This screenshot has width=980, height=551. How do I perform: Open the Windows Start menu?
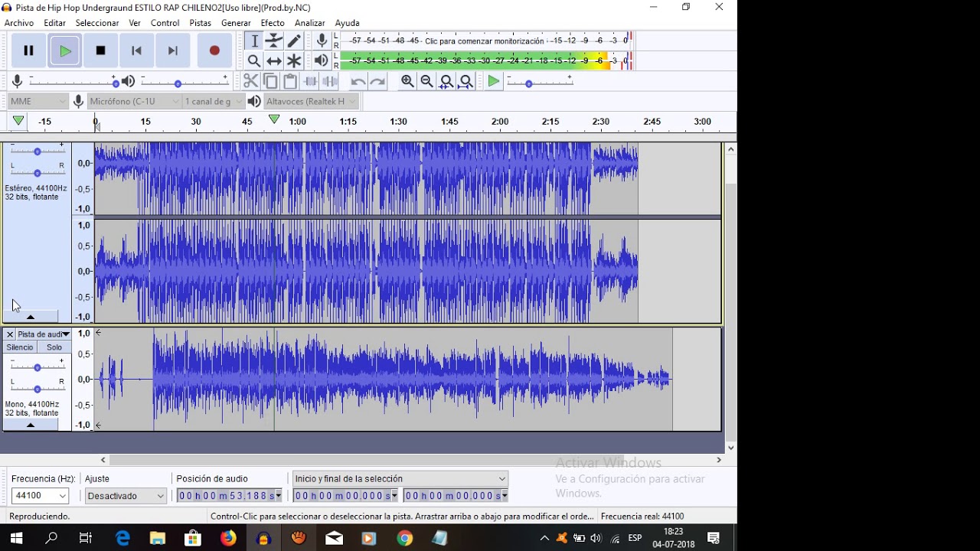16,539
